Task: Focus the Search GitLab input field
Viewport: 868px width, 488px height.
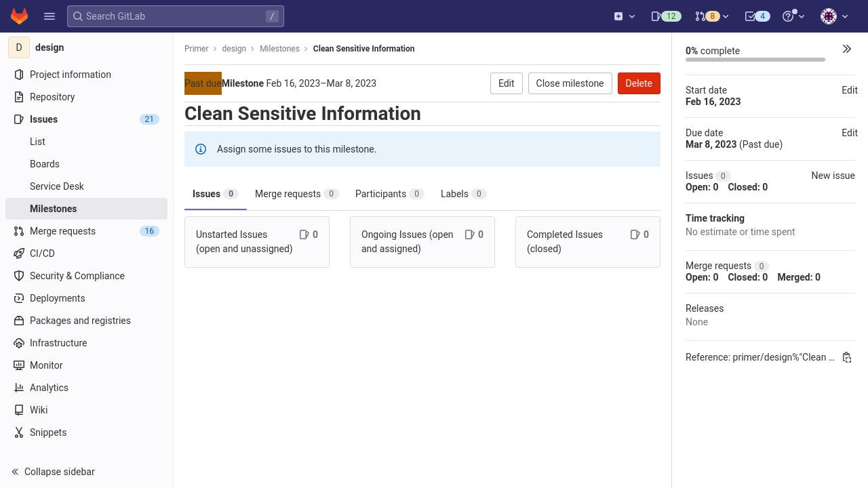Action: 175,16
